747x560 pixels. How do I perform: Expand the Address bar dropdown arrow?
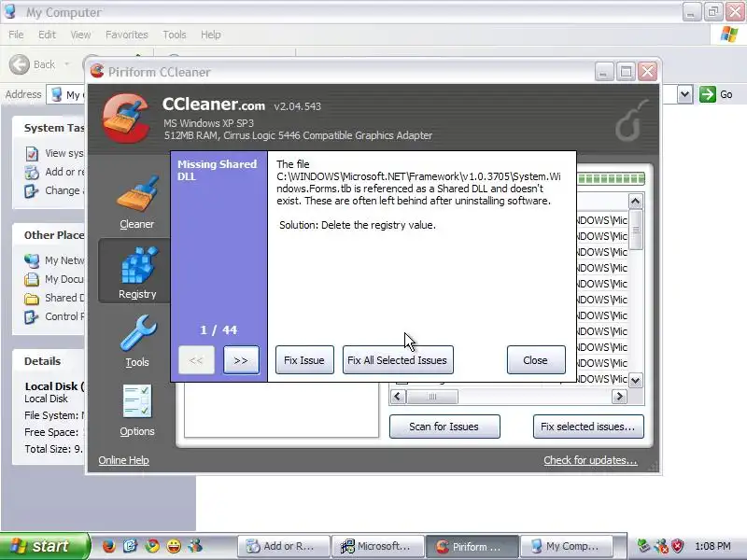pyautogui.click(x=684, y=94)
